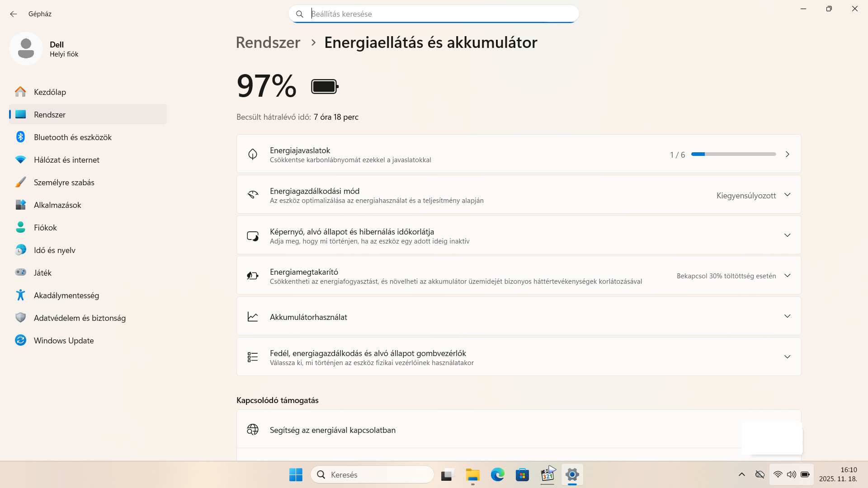Open Segítség az energiával kapcsolatban link
868x488 pixels.
[x=332, y=430]
